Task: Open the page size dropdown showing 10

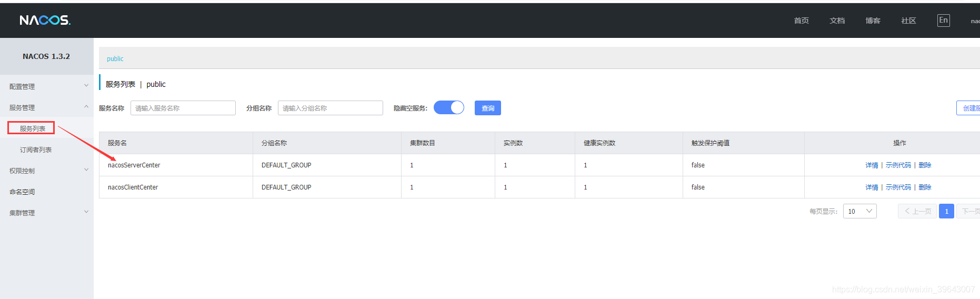Action: click(x=860, y=211)
